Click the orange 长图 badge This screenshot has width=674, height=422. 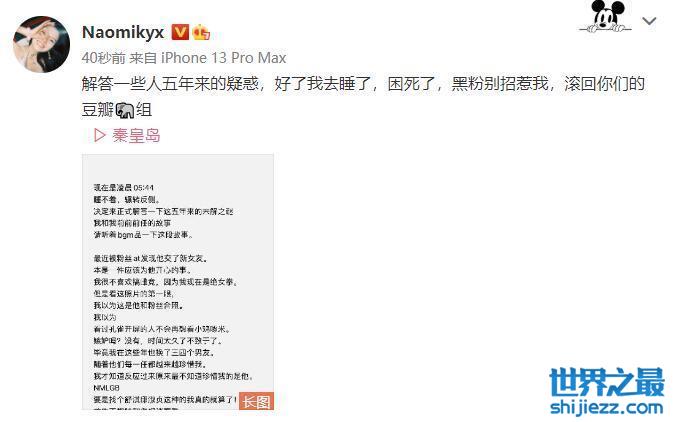(256, 401)
